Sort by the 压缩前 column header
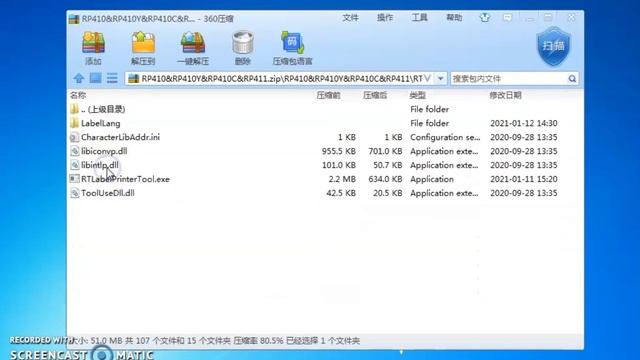The image size is (640, 360). pos(328,95)
